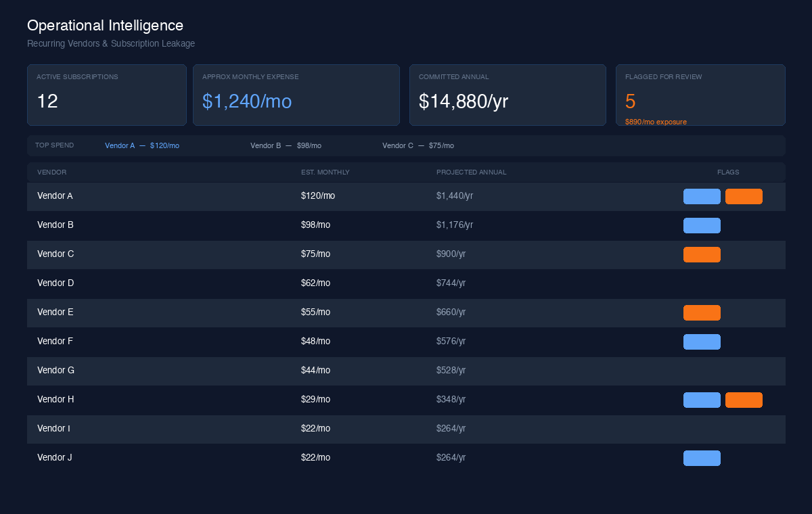Image resolution: width=812 pixels, height=514 pixels.
Task: Click the $660/yr projected annual cell
Action: click(451, 312)
